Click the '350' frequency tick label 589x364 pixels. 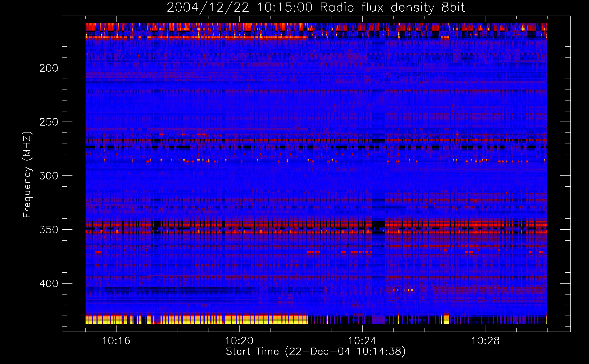(49, 230)
